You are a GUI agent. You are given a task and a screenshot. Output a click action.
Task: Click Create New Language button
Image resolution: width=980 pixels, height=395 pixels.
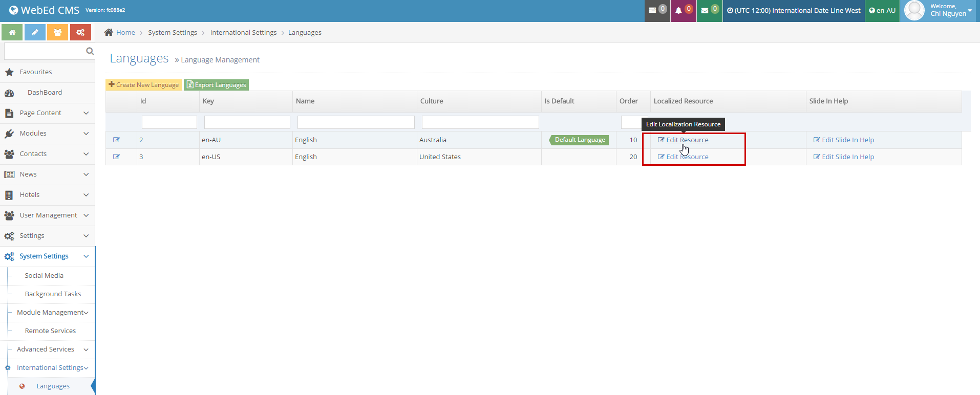pos(144,85)
